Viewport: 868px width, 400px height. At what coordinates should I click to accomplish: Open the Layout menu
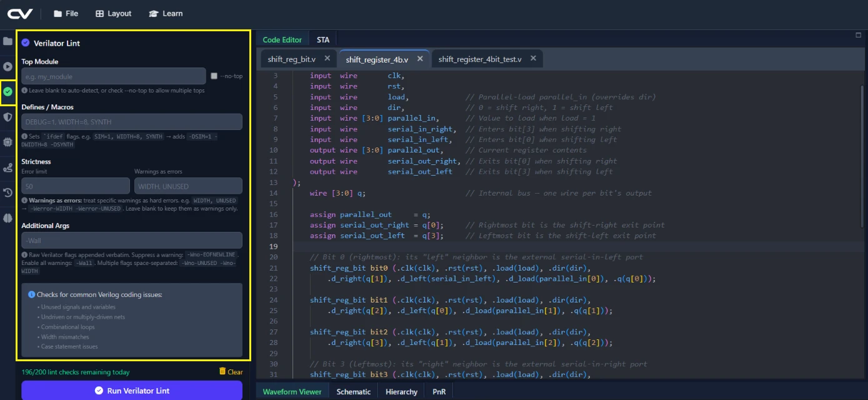tap(114, 14)
